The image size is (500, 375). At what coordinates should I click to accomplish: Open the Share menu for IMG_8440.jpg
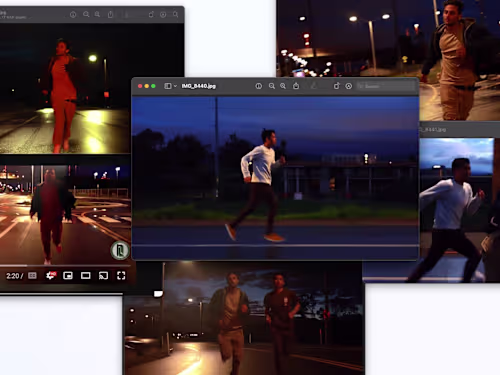click(296, 86)
